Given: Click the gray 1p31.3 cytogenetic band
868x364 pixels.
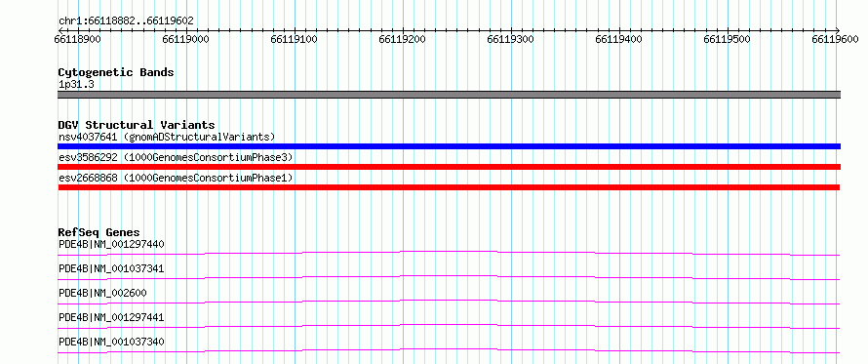Looking at the screenshot, I should 449,95.
